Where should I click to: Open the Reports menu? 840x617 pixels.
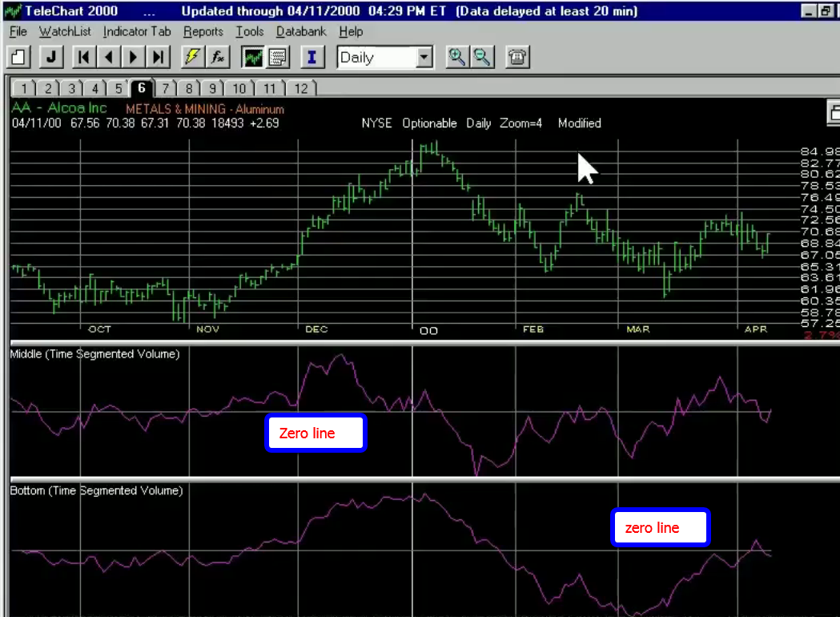pos(203,31)
